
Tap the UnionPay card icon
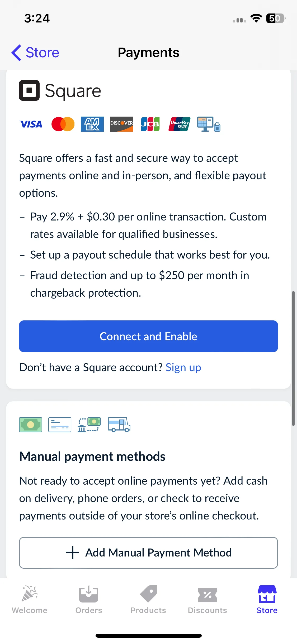180,124
